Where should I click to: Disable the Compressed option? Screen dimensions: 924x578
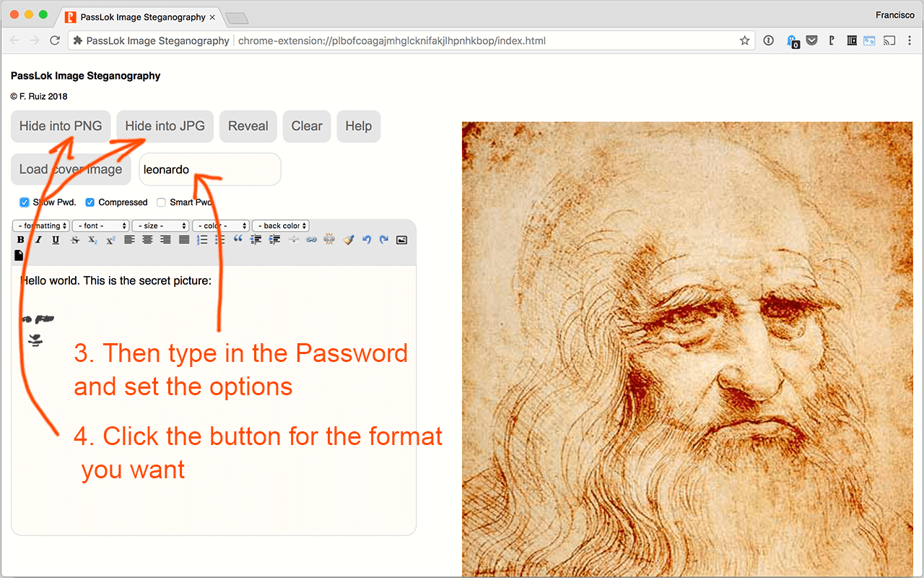point(90,202)
